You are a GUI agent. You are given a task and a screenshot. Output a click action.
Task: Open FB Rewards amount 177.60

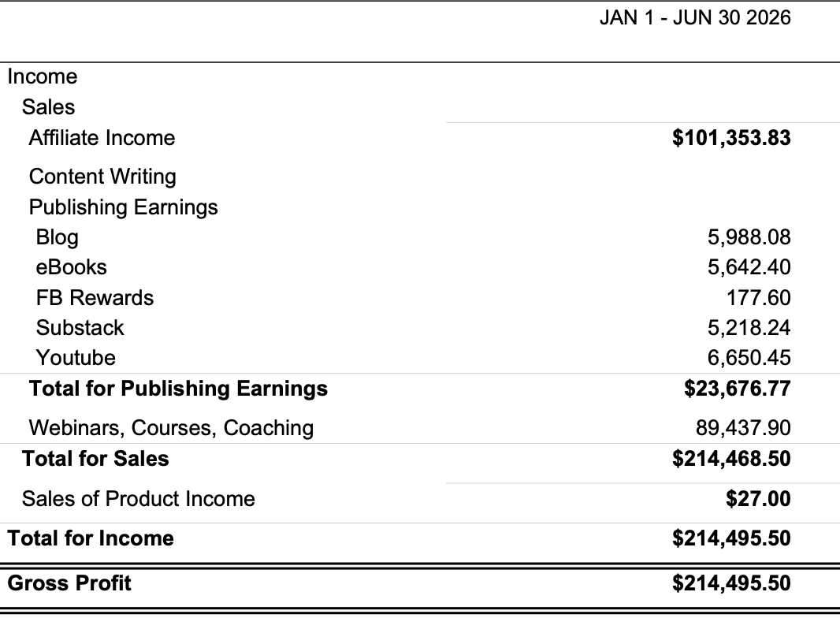click(758, 298)
